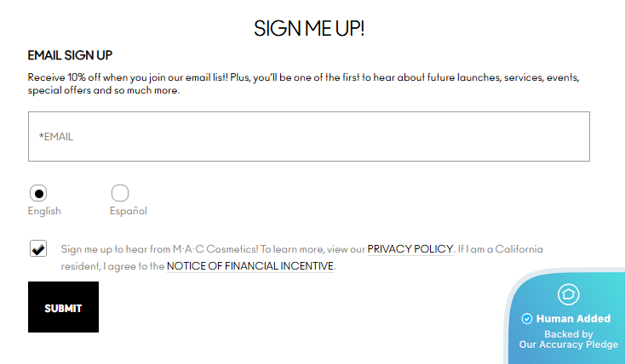This screenshot has width=625, height=364.
Task: Click the EMAIL SIGN UP subheading
Action: tap(70, 55)
